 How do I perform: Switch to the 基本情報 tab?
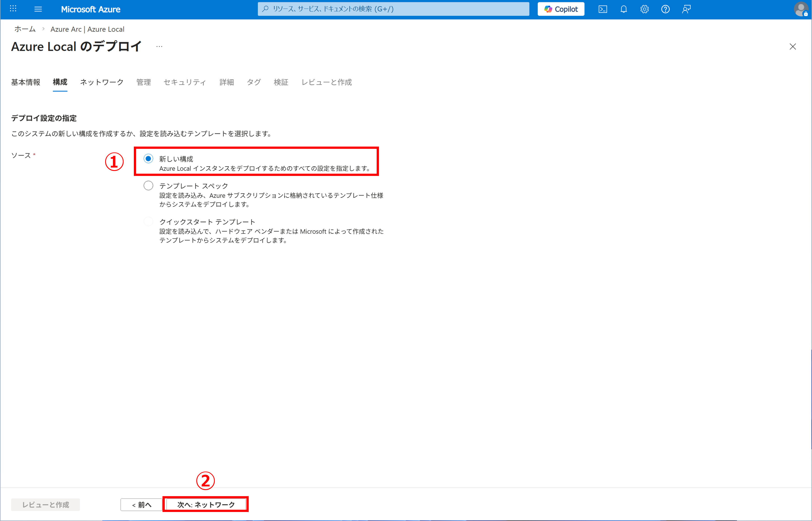pyautogui.click(x=26, y=82)
